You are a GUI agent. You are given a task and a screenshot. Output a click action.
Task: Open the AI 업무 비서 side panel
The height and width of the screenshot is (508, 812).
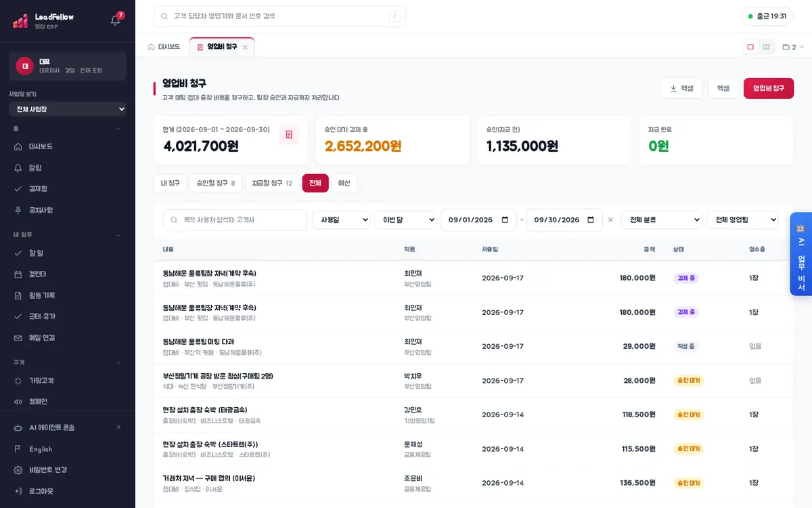tap(800, 254)
